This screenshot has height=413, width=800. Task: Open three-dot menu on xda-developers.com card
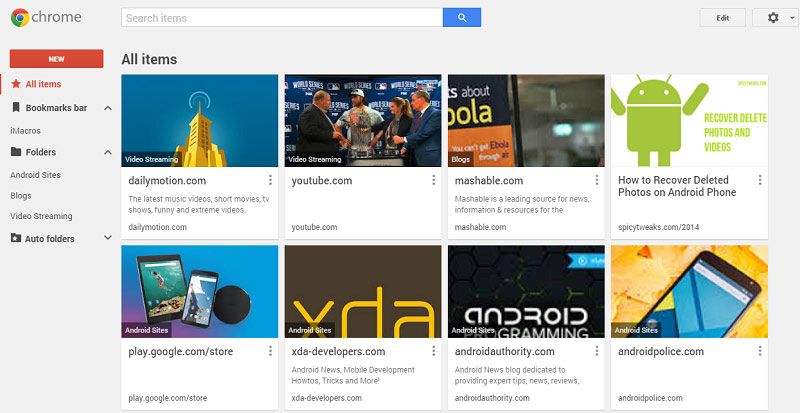tap(433, 351)
